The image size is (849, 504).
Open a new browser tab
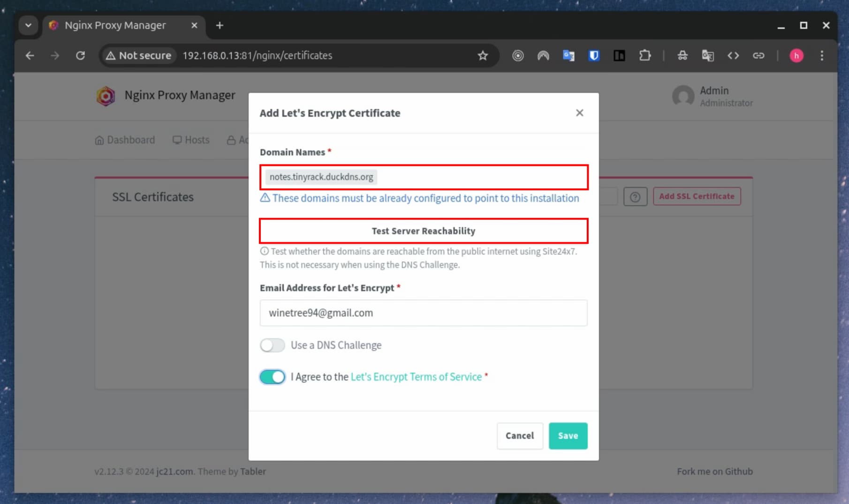[220, 25]
